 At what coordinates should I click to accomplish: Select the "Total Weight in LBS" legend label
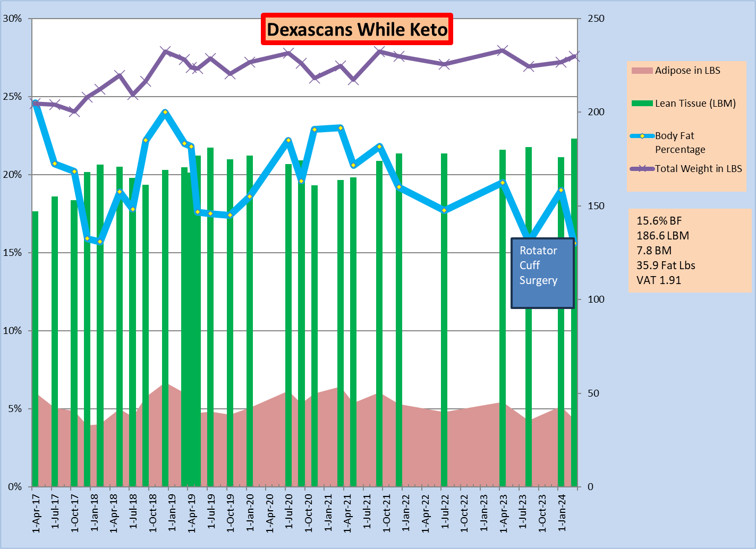[x=699, y=169]
